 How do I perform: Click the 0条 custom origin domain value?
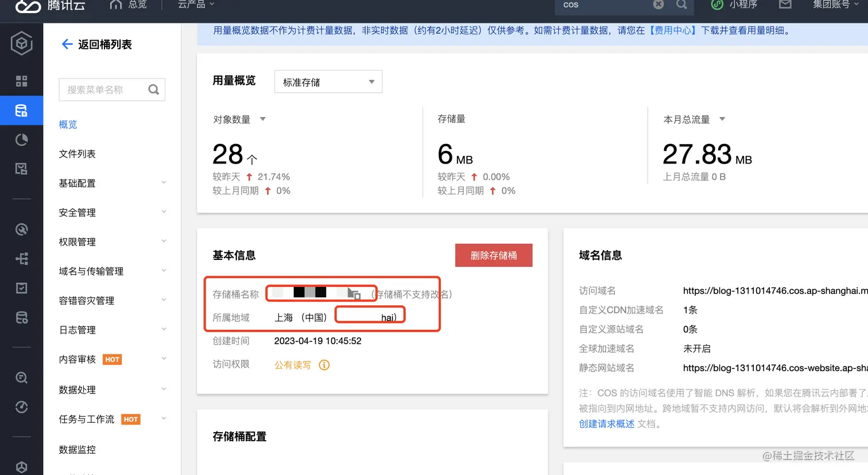pyautogui.click(x=690, y=329)
